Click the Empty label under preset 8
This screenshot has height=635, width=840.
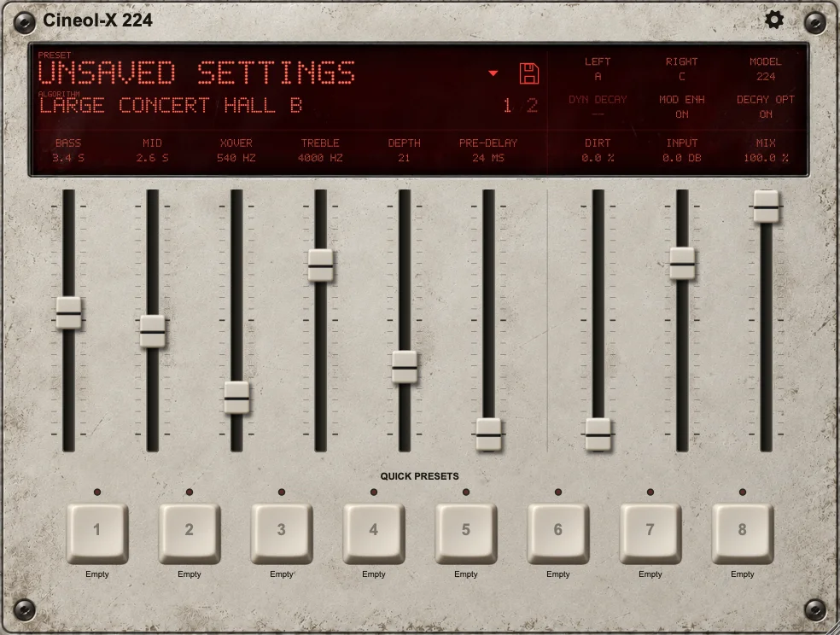pos(742,574)
